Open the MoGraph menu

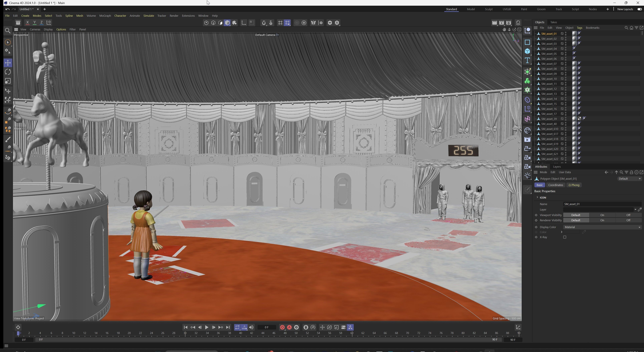tap(105, 16)
